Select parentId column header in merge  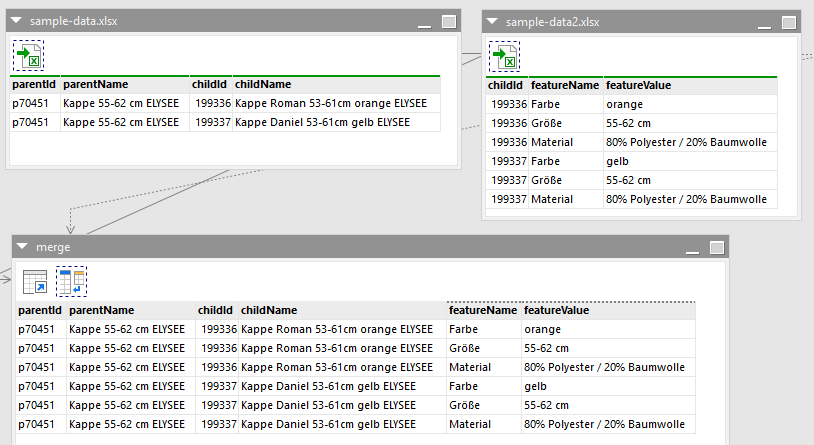(41, 311)
